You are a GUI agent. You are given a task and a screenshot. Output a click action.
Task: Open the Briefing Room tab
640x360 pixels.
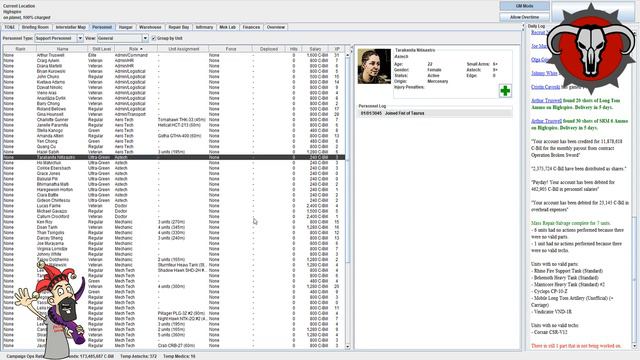(x=35, y=27)
